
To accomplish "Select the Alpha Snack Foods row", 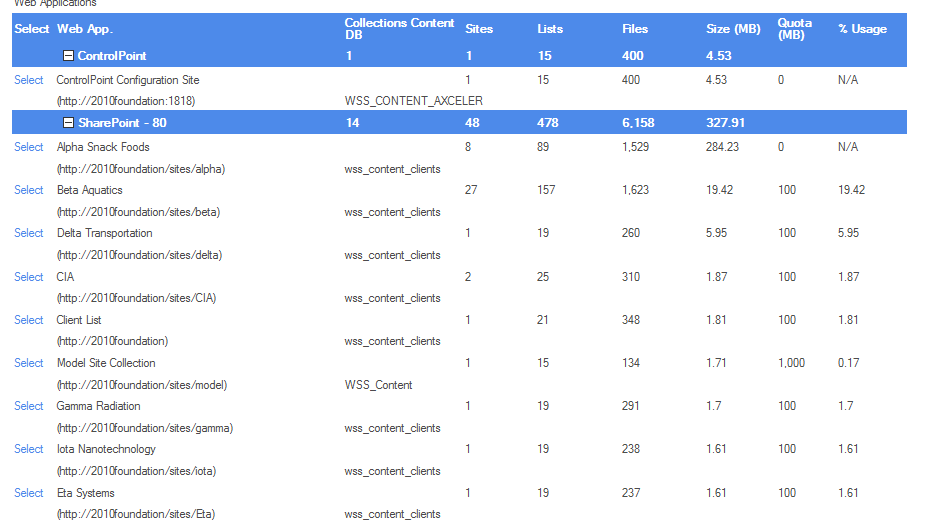I will [29, 147].
